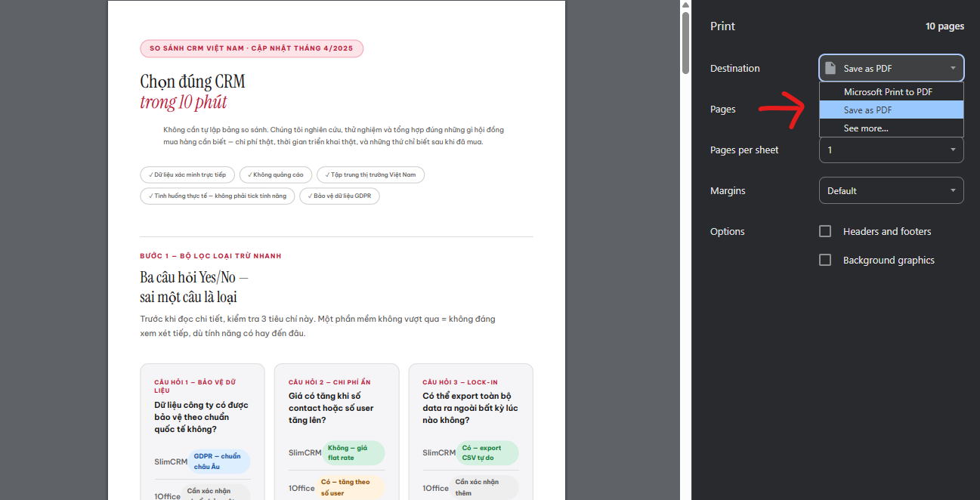Open the See more... destinations entry

(x=892, y=128)
